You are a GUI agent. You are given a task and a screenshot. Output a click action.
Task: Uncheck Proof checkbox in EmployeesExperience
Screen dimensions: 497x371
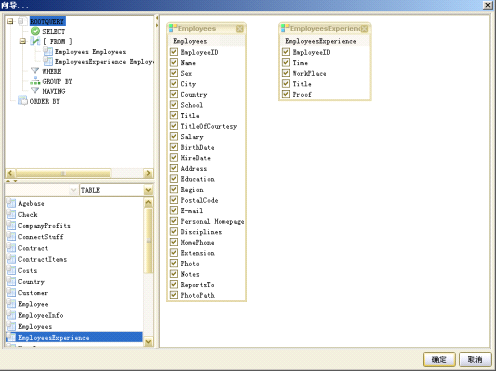click(286, 94)
